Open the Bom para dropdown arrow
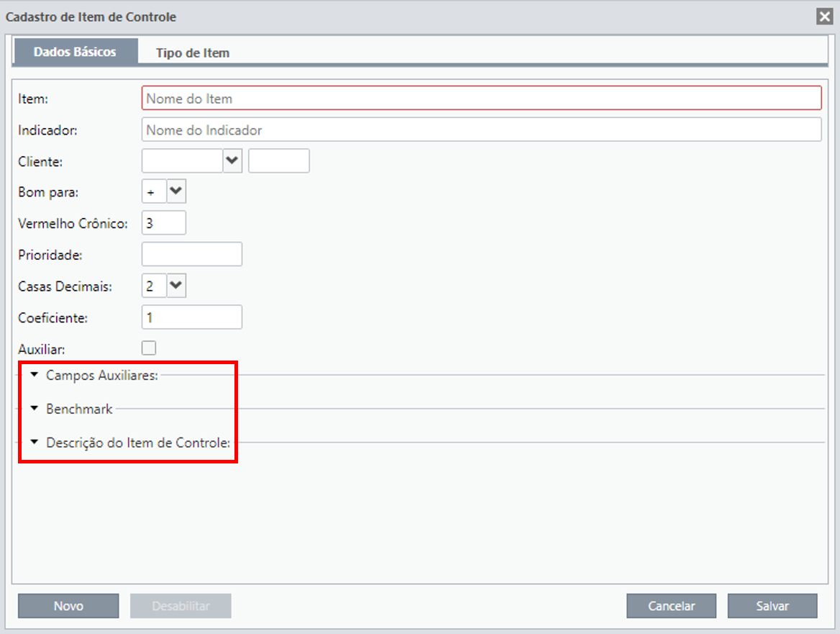840x634 pixels. [x=176, y=191]
